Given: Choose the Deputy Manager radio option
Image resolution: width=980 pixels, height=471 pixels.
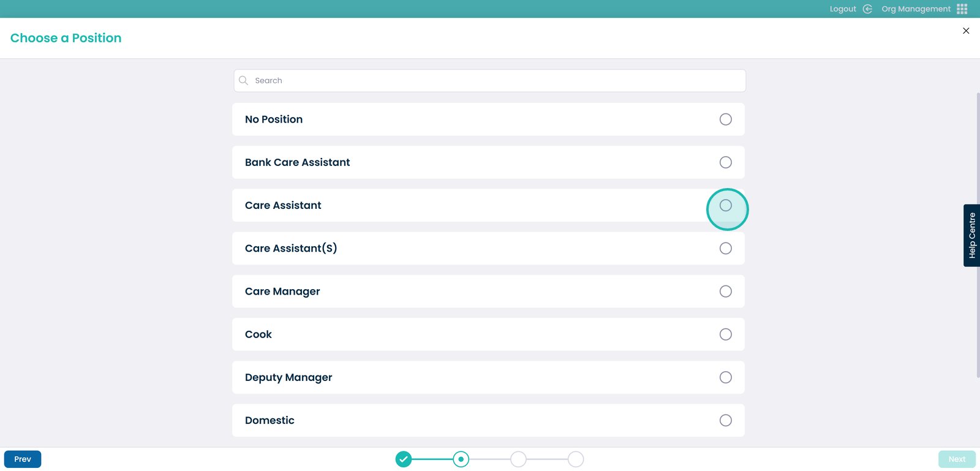Looking at the screenshot, I should pyautogui.click(x=726, y=377).
